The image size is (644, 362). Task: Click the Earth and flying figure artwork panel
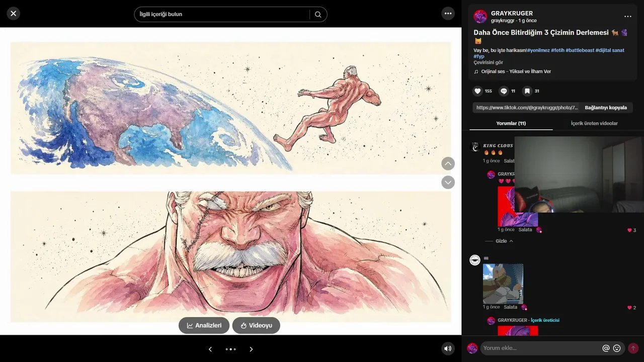pyautogui.click(x=231, y=108)
